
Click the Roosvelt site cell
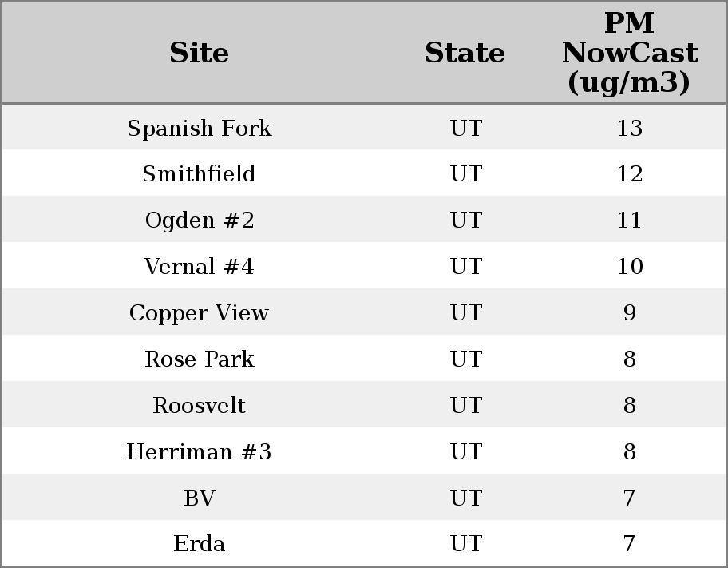(x=199, y=406)
